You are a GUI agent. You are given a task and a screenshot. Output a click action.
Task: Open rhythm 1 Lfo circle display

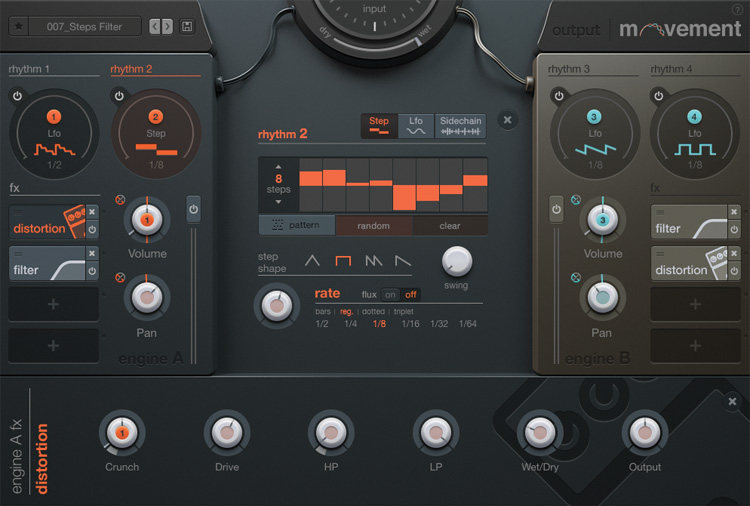click(x=54, y=134)
